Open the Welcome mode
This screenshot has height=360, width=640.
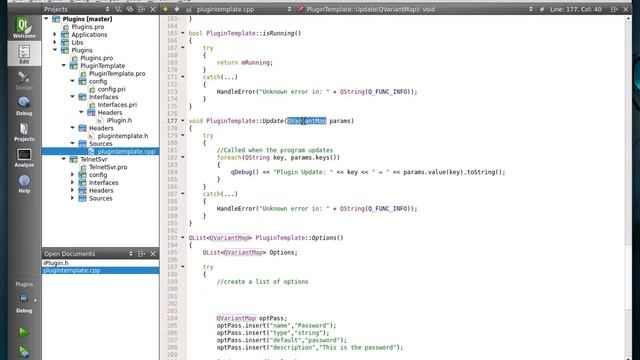tap(24, 28)
